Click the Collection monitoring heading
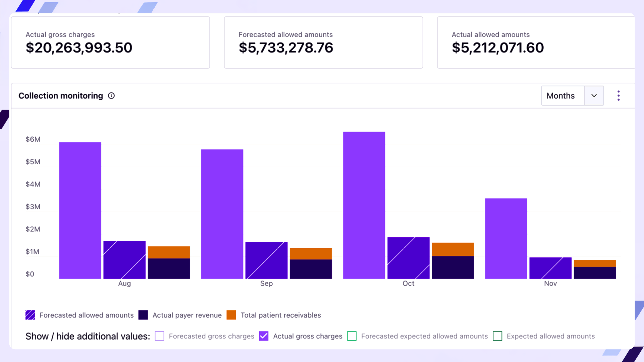The image size is (644, 362). pyautogui.click(x=61, y=96)
